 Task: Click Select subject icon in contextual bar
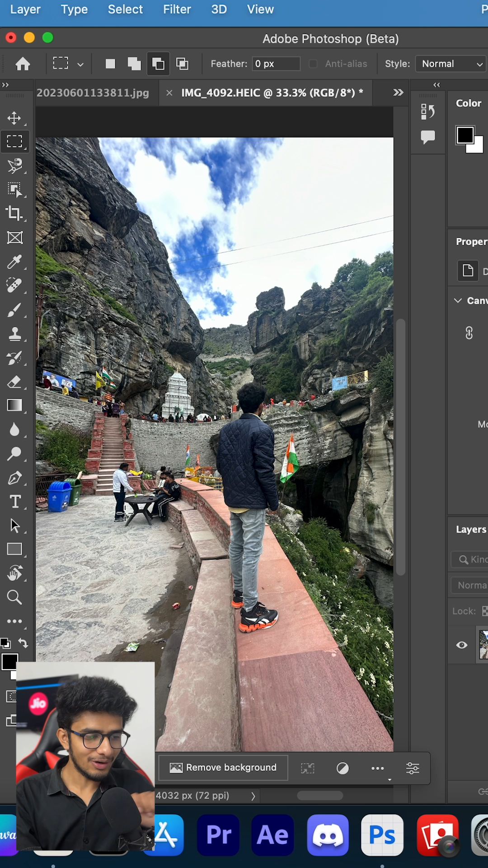(308, 768)
